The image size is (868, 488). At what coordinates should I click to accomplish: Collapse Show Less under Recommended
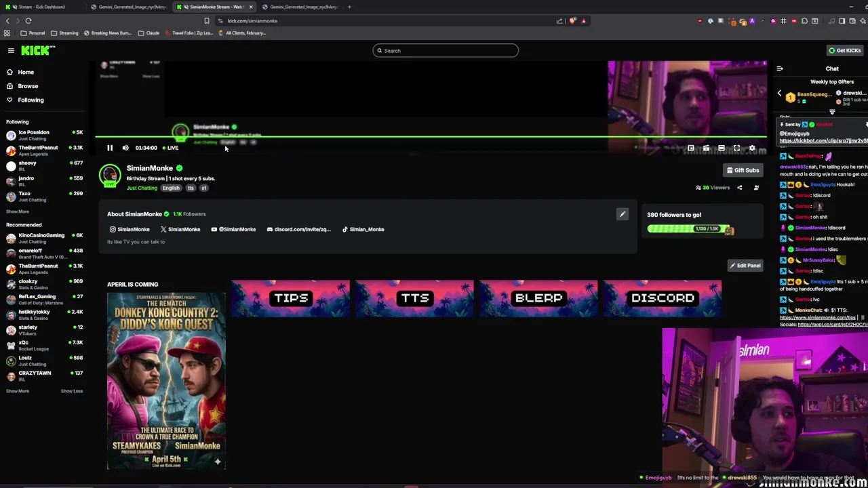pyautogui.click(x=72, y=391)
